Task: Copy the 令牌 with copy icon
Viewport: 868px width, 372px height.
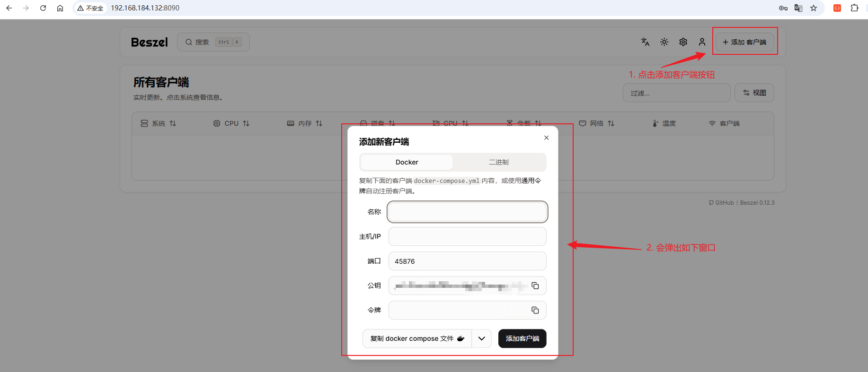Action: click(x=535, y=310)
